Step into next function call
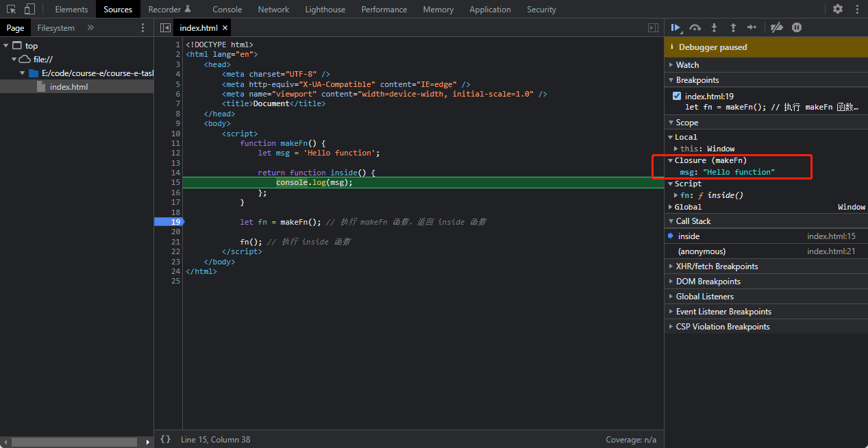The image size is (868, 448). point(714,27)
